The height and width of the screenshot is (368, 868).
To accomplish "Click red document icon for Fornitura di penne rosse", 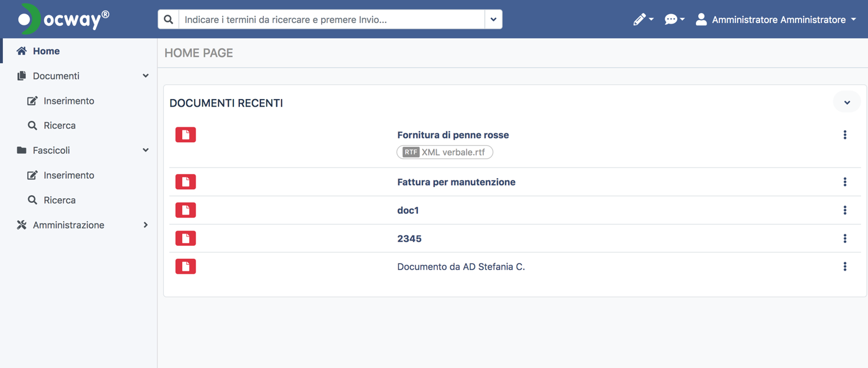I will (186, 135).
